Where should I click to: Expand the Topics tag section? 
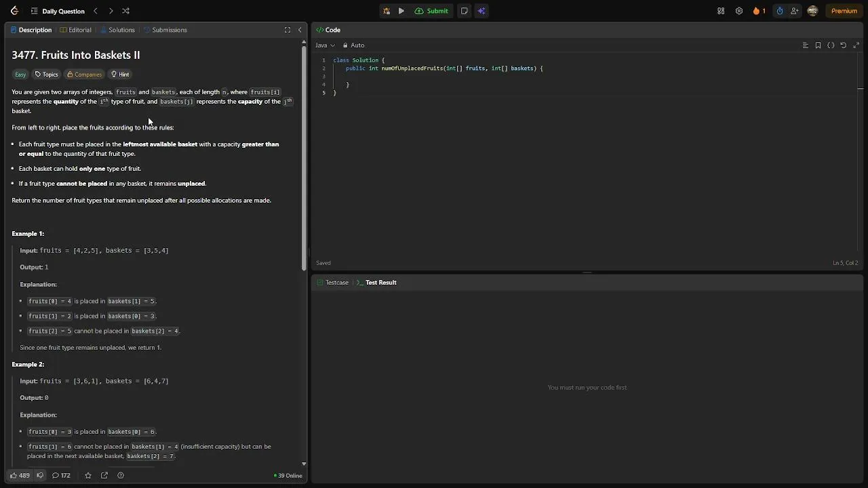47,75
